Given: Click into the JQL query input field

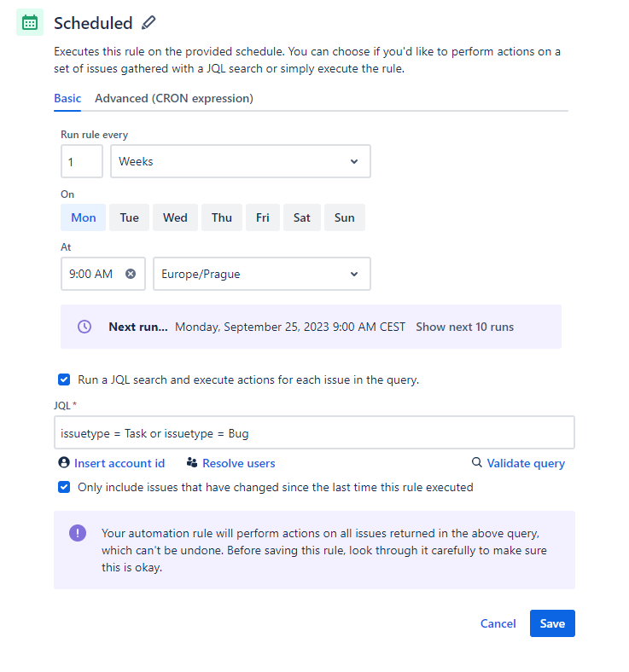Looking at the screenshot, I should click(x=314, y=433).
